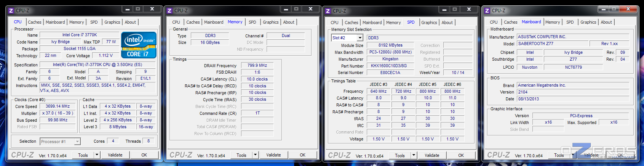The image size is (644, 166).
Task: Click the SPD Manufacturer value Kingston
Action: coord(390,59)
